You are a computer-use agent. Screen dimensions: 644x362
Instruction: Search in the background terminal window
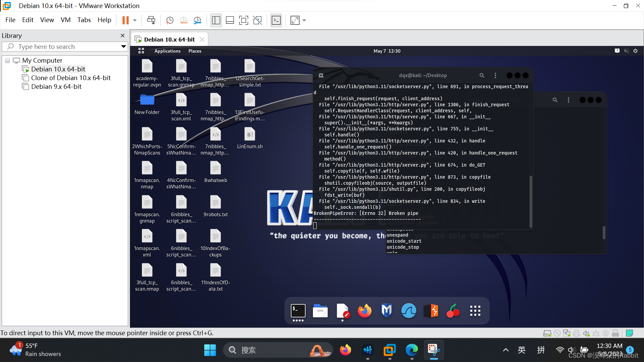tap(555, 100)
